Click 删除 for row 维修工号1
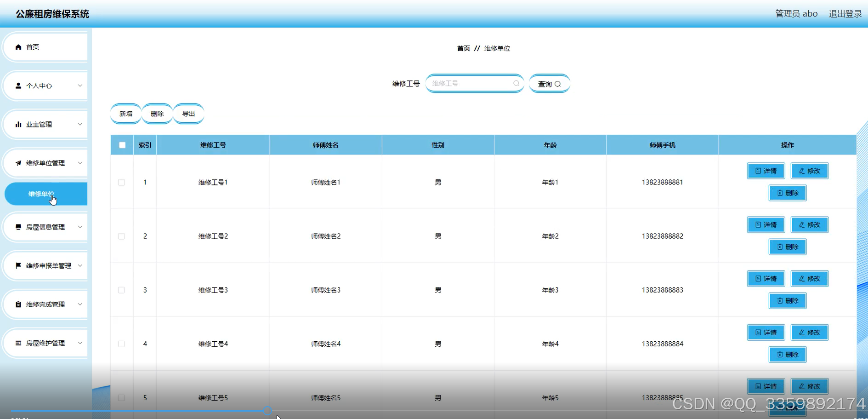Image resolution: width=868 pixels, height=419 pixels. coord(788,193)
